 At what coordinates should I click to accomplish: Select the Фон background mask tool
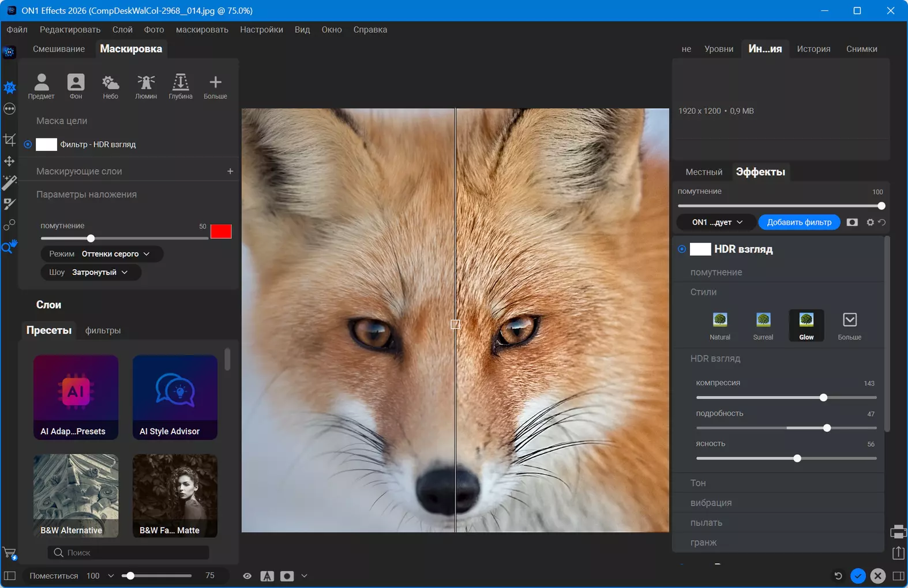tap(76, 86)
